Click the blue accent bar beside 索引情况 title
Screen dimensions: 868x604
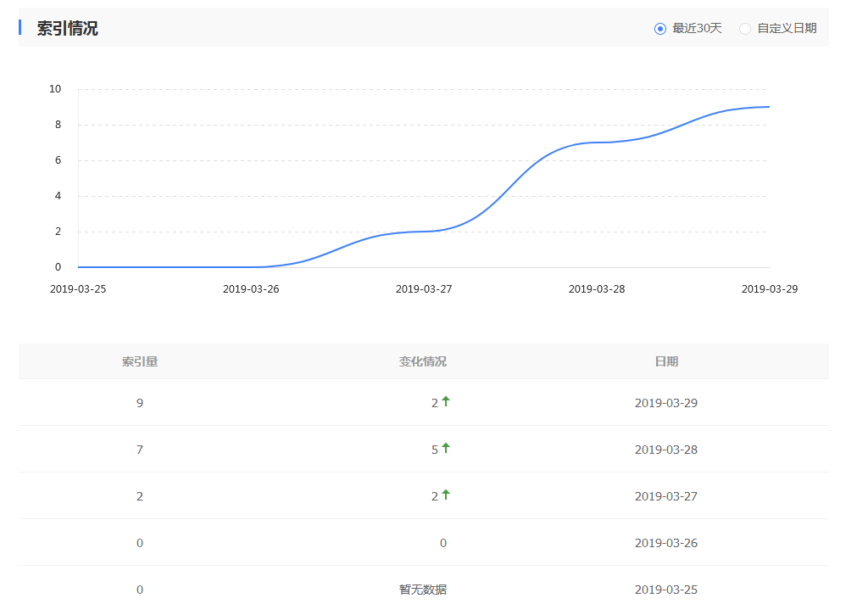[x=19, y=27]
